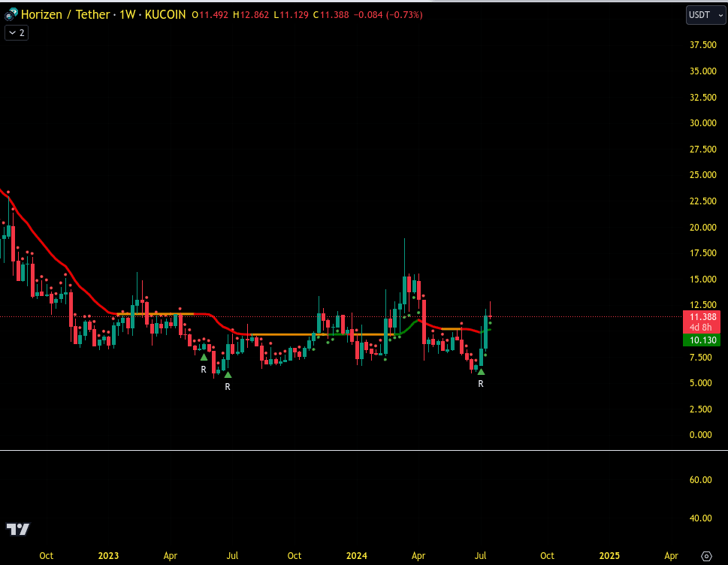Open chart settings gear icon
This screenshot has height=565, width=728.
click(706, 556)
